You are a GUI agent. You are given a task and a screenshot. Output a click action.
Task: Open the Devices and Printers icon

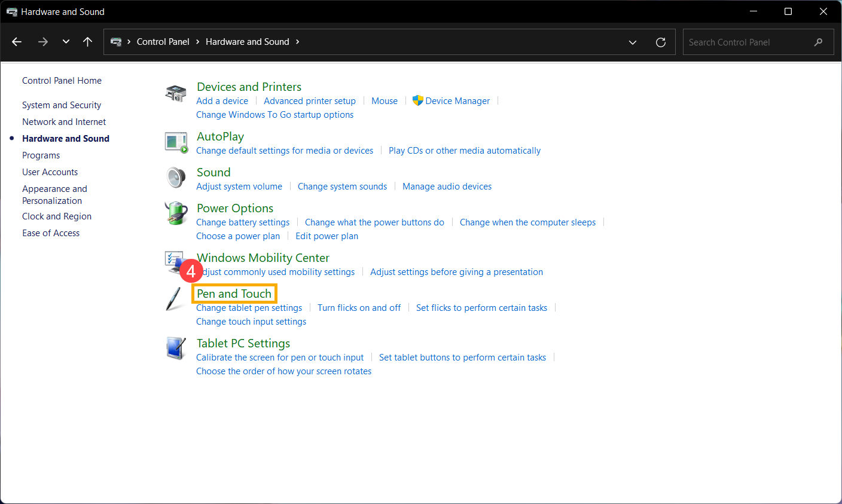[176, 93]
